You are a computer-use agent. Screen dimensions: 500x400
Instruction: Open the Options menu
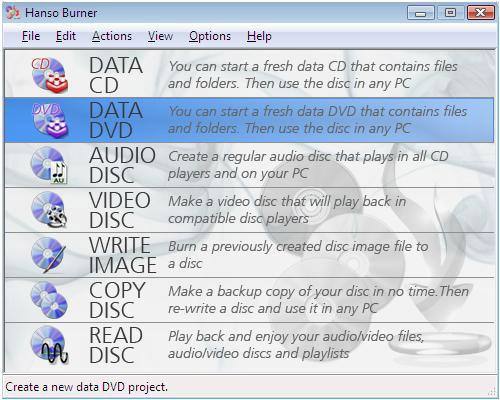coord(210,36)
